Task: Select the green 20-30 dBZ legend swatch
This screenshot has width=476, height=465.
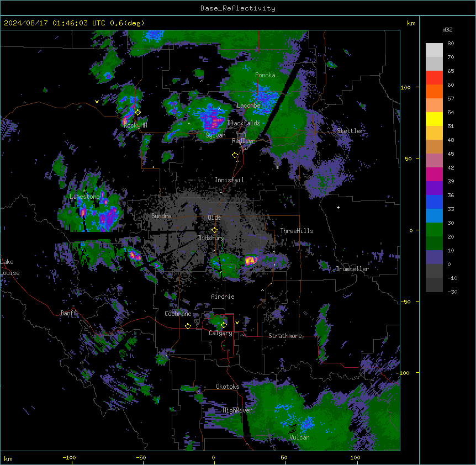Action: [x=434, y=230]
